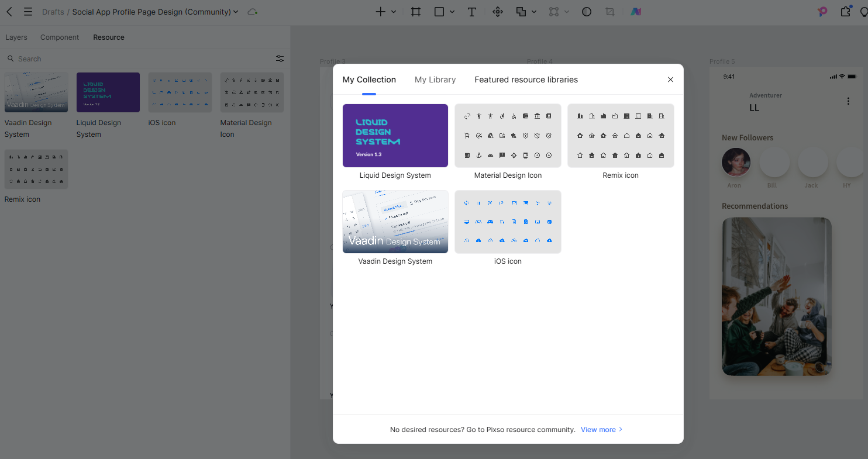Select the Text tool
Image resolution: width=868 pixels, height=459 pixels.
472,12
